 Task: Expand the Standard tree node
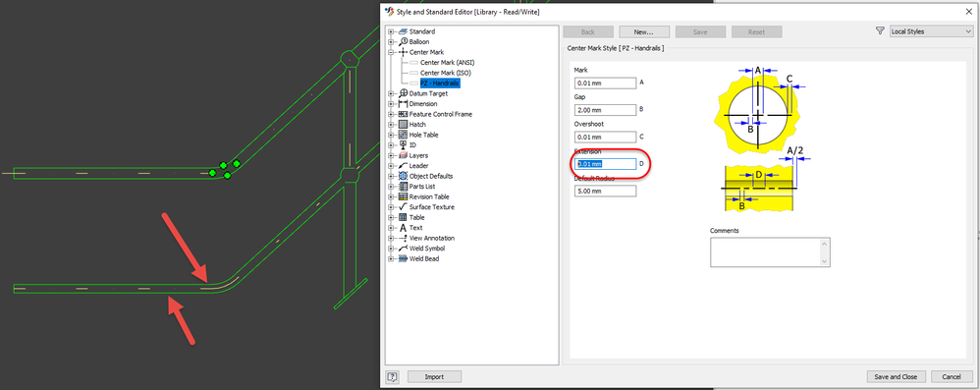tap(391, 31)
